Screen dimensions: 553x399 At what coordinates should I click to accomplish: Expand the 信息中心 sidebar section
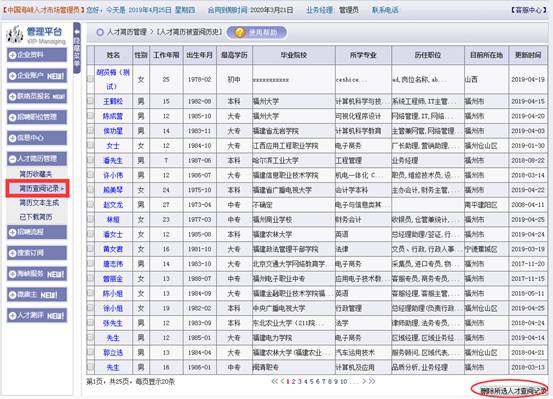point(37,138)
